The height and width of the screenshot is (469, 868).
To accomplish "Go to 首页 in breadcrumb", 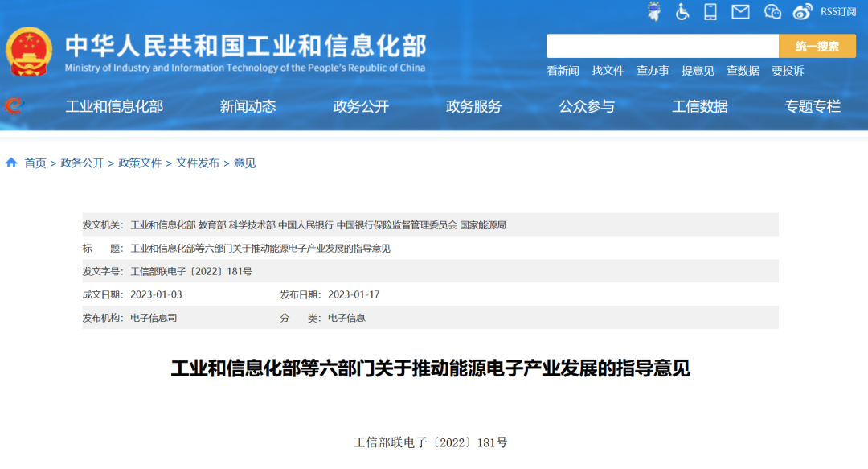I will [x=35, y=163].
